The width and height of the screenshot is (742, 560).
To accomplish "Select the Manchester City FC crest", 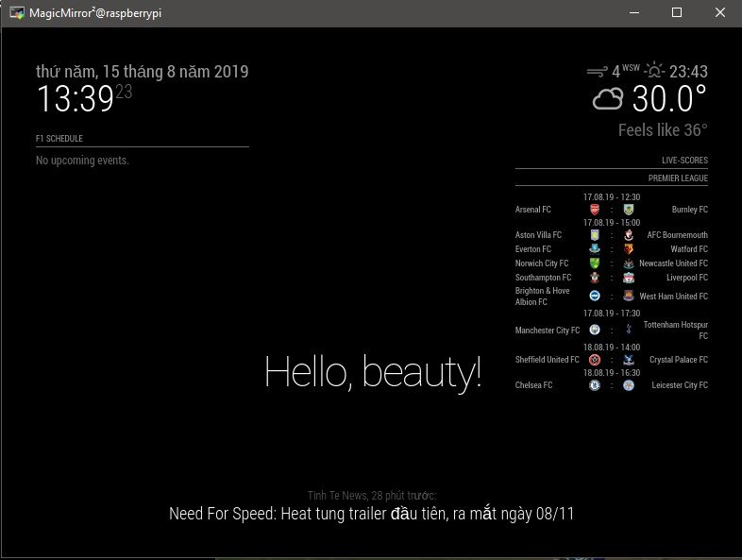I will pos(595,330).
